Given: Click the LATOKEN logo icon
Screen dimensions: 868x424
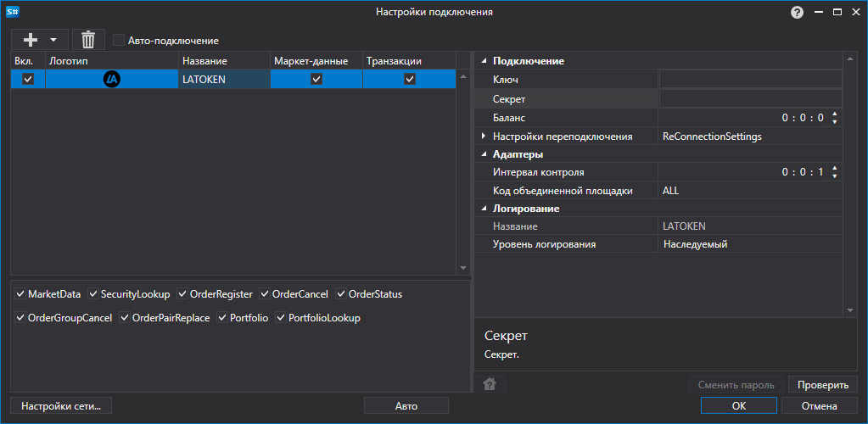Looking at the screenshot, I should [x=112, y=79].
